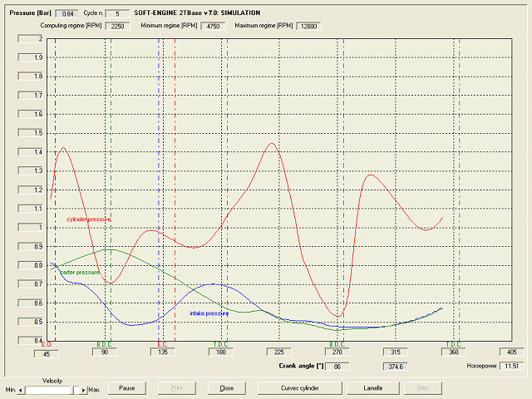Click the x-axis value box 405
This screenshot has width=532, height=399.
(512, 352)
